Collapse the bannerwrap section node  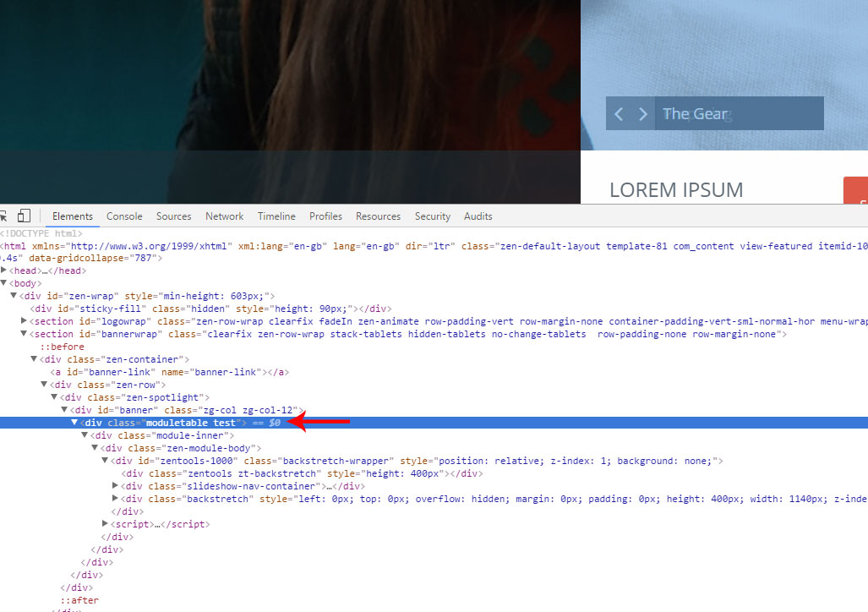tap(24, 333)
